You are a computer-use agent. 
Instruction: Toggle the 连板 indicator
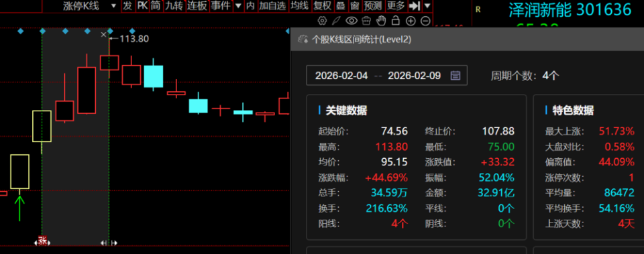click(197, 6)
